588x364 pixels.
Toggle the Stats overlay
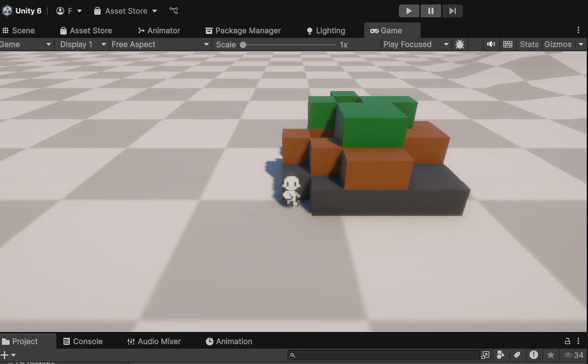click(529, 44)
